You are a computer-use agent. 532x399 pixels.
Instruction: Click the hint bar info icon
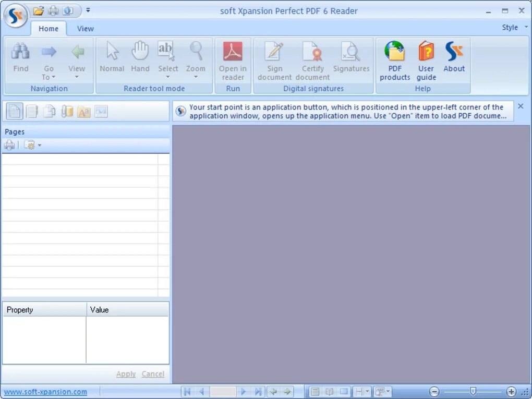tap(181, 111)
